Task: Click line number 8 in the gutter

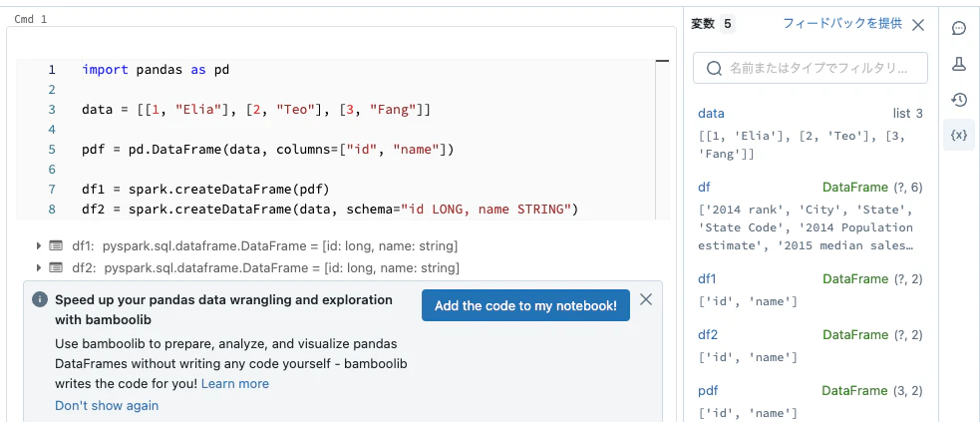Action: pos(52,209)
